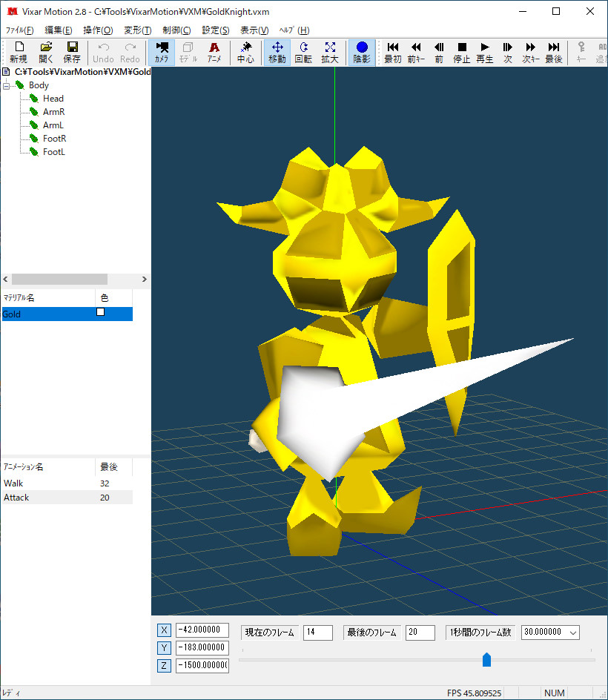The width and height of the screenshot is (608, 700).
Task: Select the FootL bone in the tree
Action: tap(53, 151)
